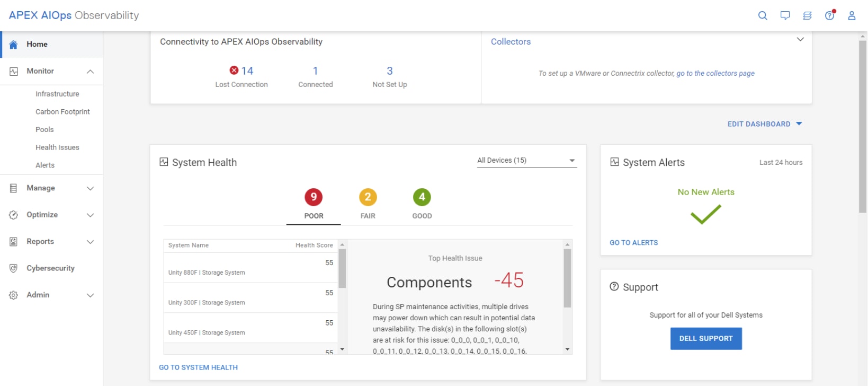This screenshot has height=386, width=868.
Task: Open Infrastructure under Monitor
Action: coord(57,94)
